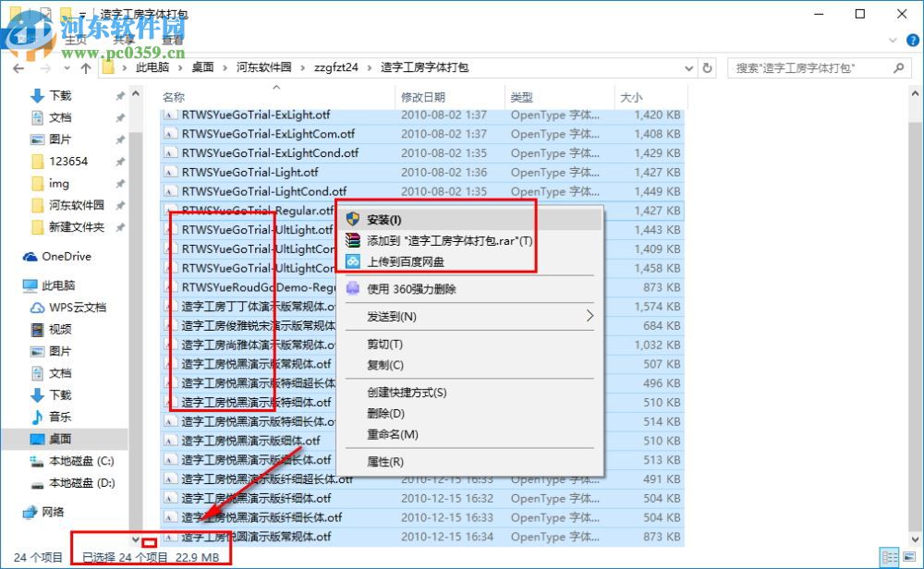The height and width of the screenshot is (569, 924).
Task: Open help via the blue question mark icon
Action: 913,41
